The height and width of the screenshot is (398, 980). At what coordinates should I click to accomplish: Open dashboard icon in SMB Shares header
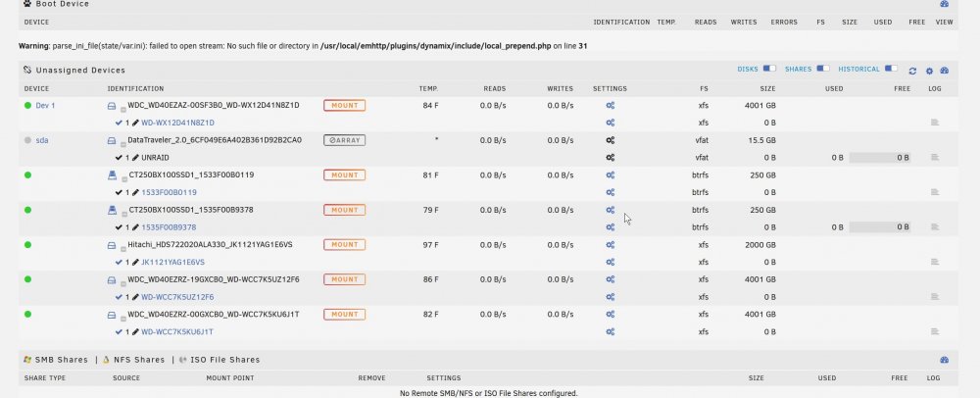pyautogui.click(x=945, y=360)
